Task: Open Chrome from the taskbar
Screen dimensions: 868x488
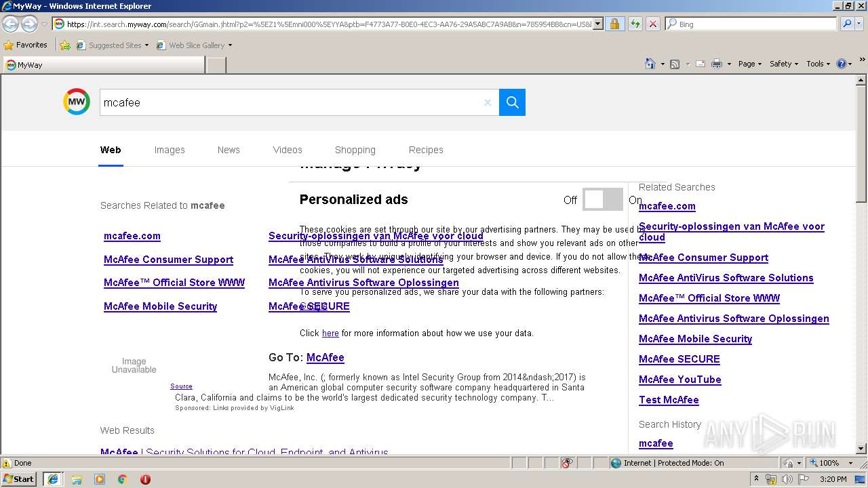Action: coord(123,479)
